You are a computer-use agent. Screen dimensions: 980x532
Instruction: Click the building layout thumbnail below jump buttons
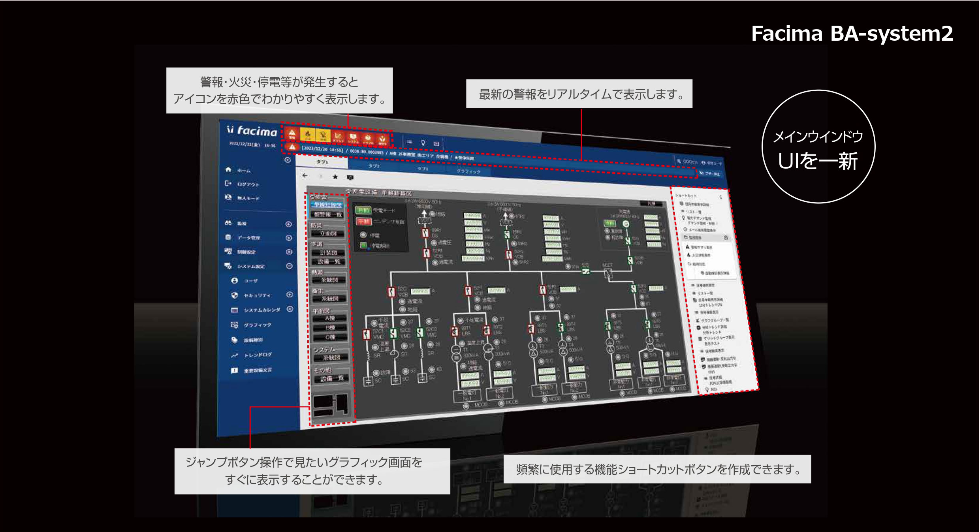[331, 405]
